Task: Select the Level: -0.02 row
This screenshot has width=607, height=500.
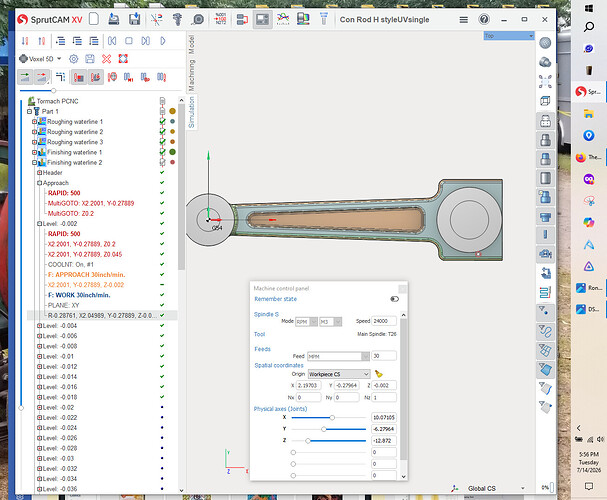Action: [58, 408]
